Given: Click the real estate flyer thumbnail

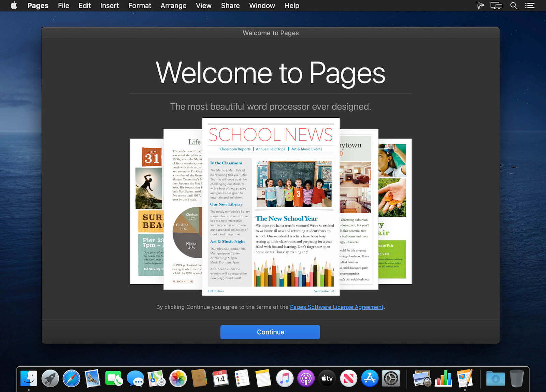Looking at the screenshot, I should pyautogui.click(x=359, y=209).
